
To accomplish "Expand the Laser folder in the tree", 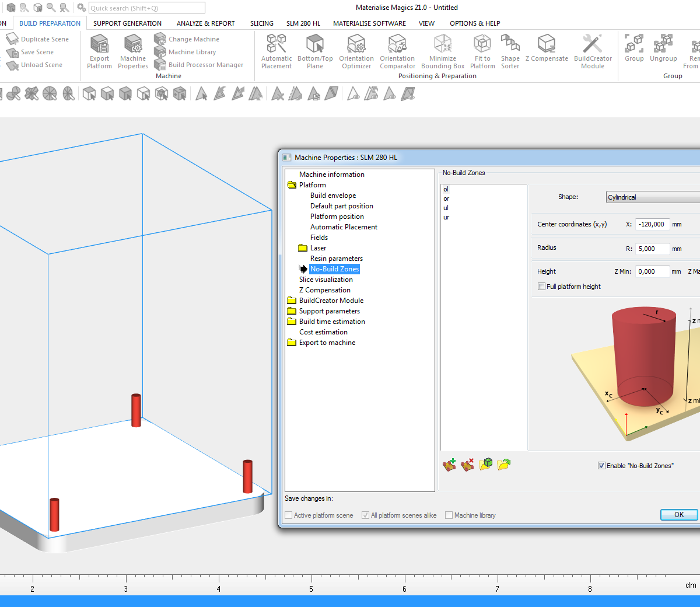I will 303,248.
